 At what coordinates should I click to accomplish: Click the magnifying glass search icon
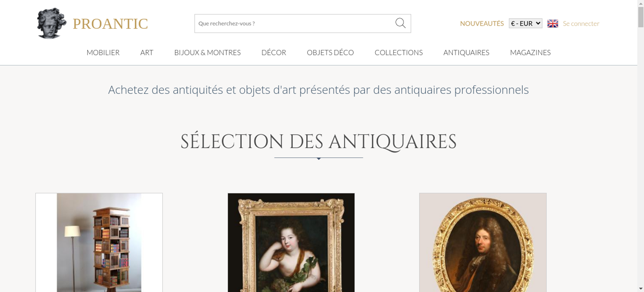(x=400, y=23)
